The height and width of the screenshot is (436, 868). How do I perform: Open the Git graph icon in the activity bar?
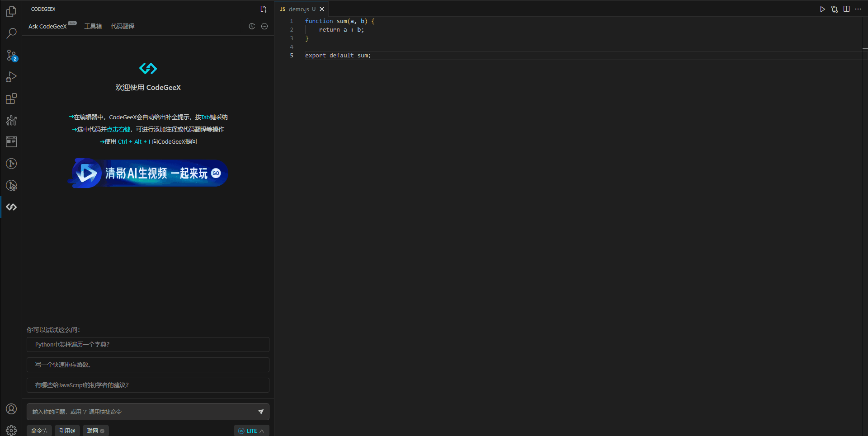[11, 164]
